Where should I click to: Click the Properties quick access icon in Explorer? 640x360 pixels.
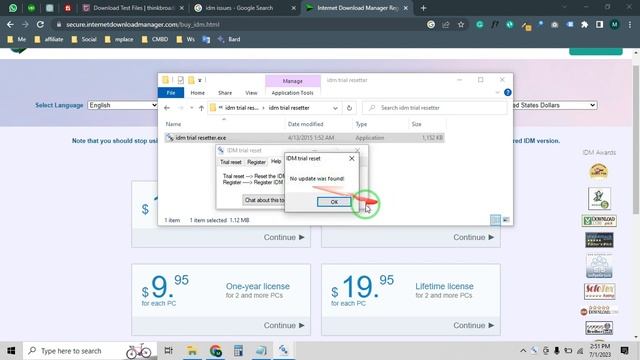tap(180, 80)
